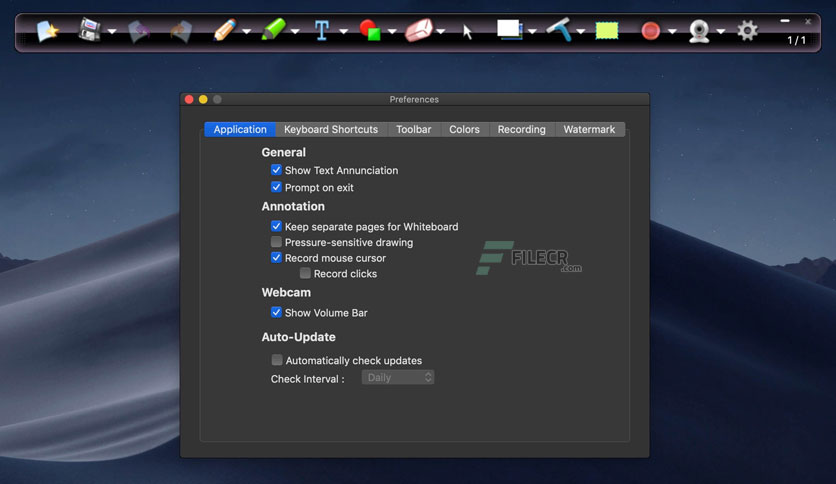Click the webcam icon
This screenshot has height=484, width=836.
pos(699,31)
